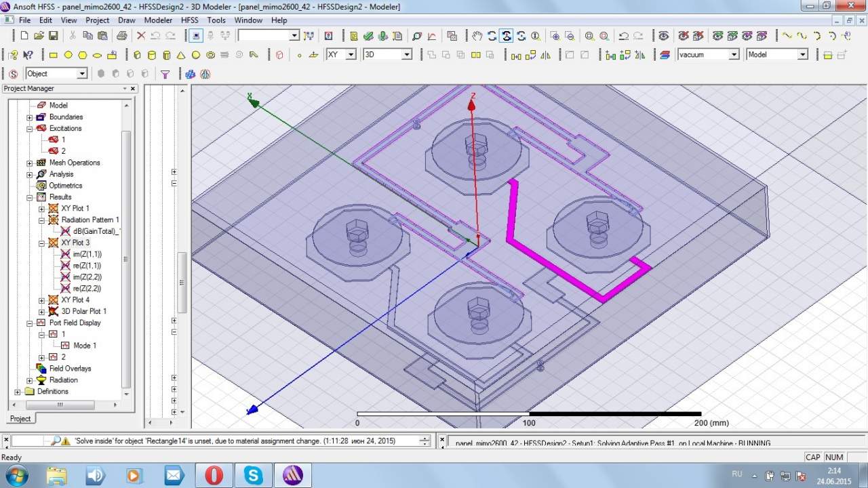Expand the Mesh Operations node
This screenshot has width=868, height=488.
(30, 163)
